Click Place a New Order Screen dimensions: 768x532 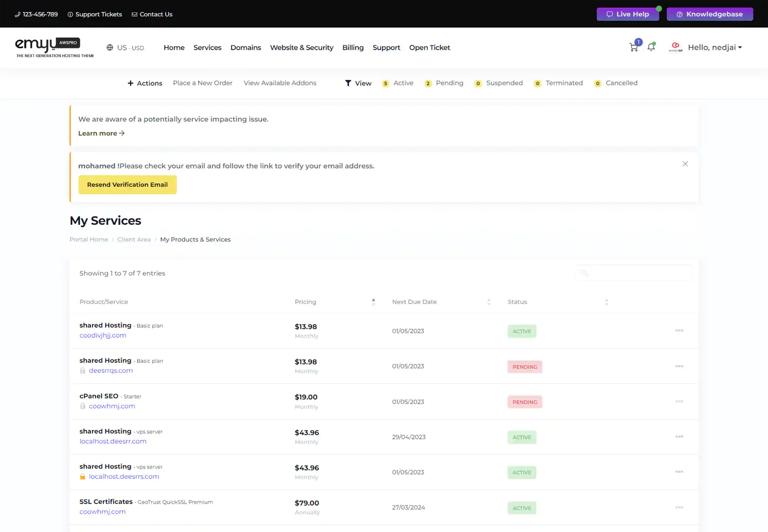[203, 83]
